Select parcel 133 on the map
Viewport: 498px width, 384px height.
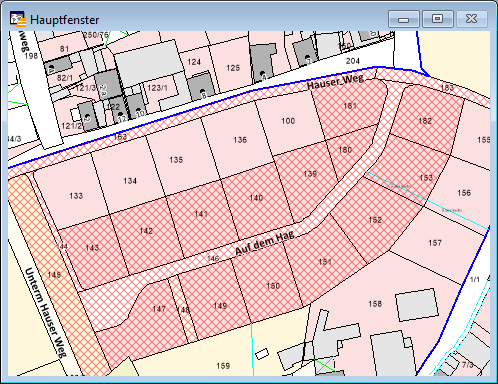(x=76, y=196)
